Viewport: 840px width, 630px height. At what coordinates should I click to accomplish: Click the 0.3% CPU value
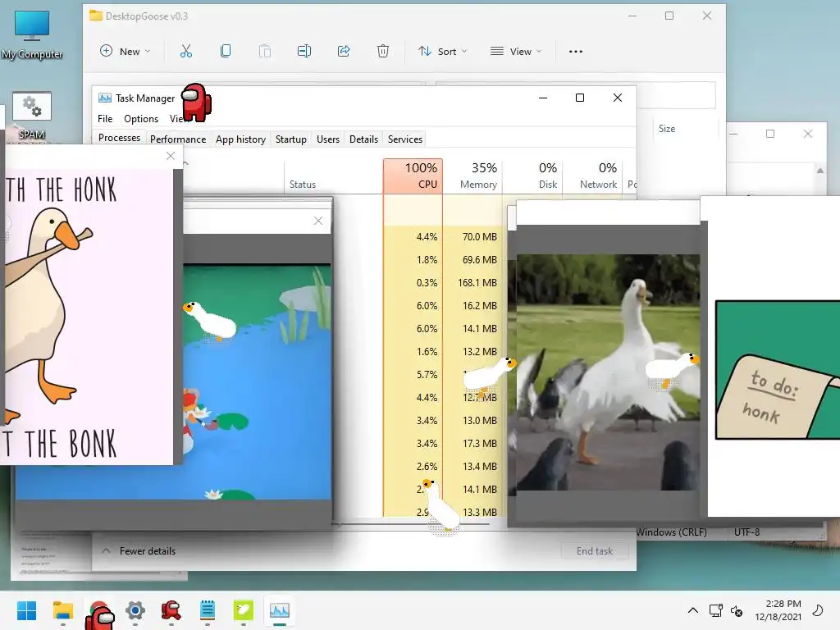(x=427, y=282)
